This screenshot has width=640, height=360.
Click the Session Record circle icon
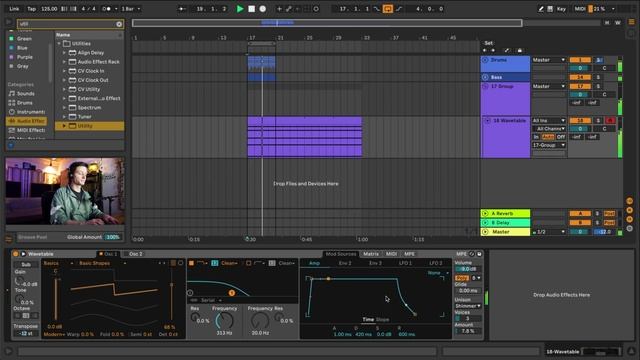pos(316,9)
